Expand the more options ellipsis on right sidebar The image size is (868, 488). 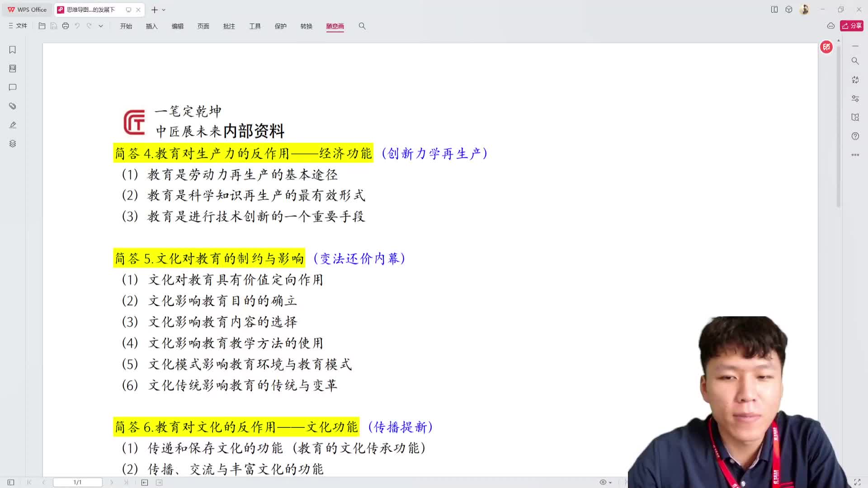[x=855, y=155]
